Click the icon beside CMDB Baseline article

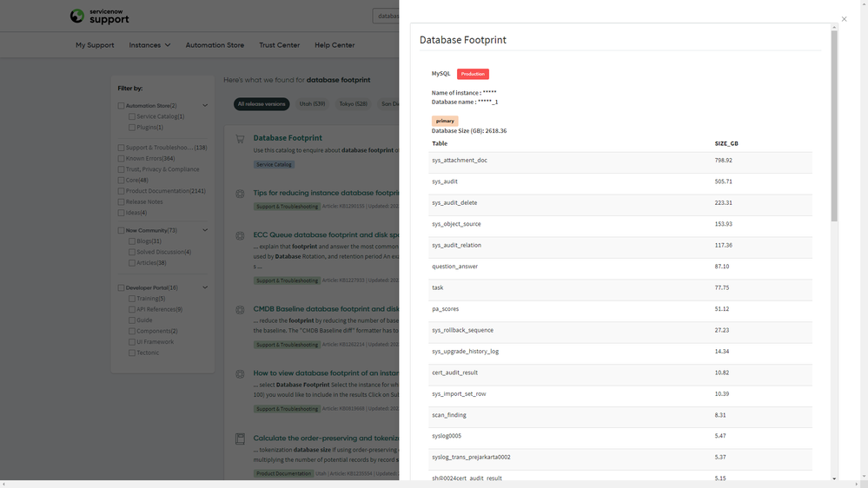pos(240,310)
